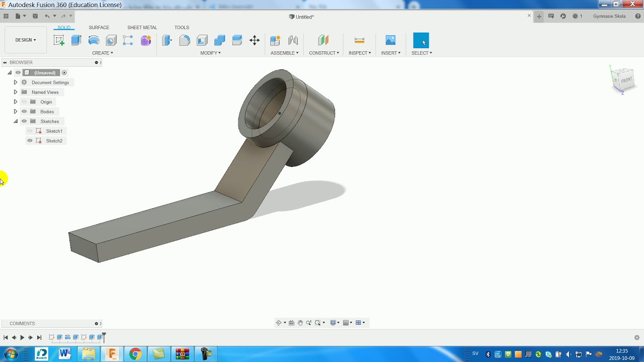The image size is (644, 362).
Task: Add a new design tab with plus
Action: click(x=539, y=16)
